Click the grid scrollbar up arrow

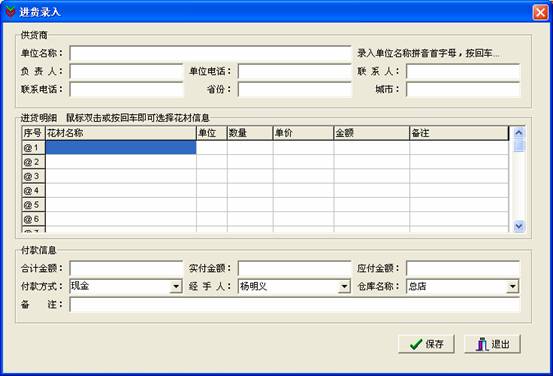519,133
